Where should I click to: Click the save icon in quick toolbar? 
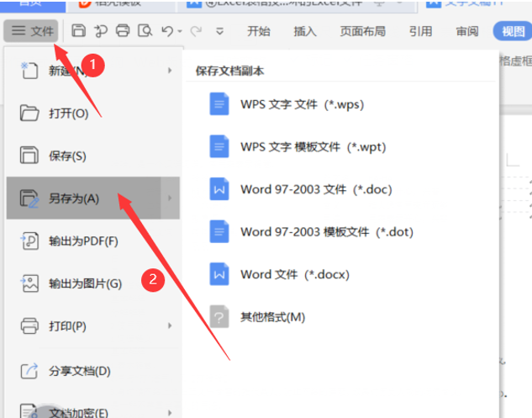coord(78,31)
